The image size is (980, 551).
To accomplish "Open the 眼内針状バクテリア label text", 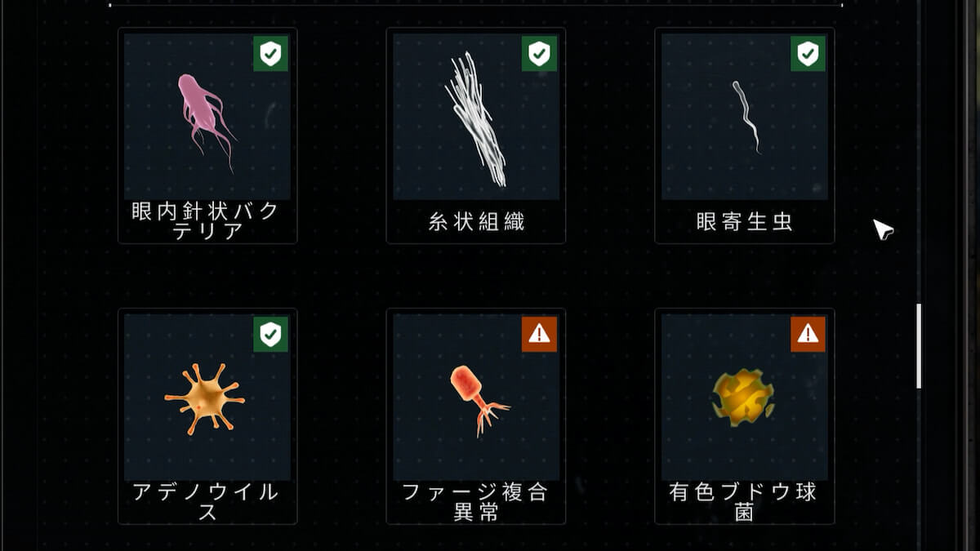I will [207, 221].
